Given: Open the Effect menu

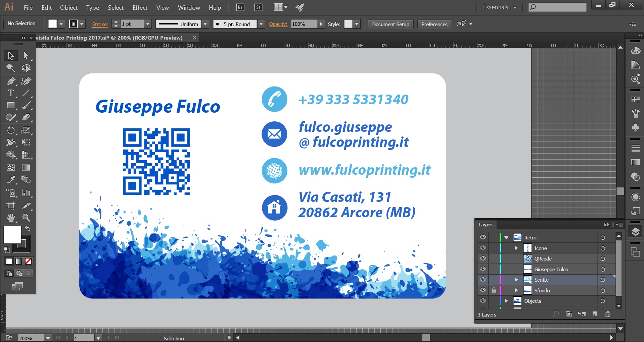Looking at the screenshot, I should tap(140, 7).
